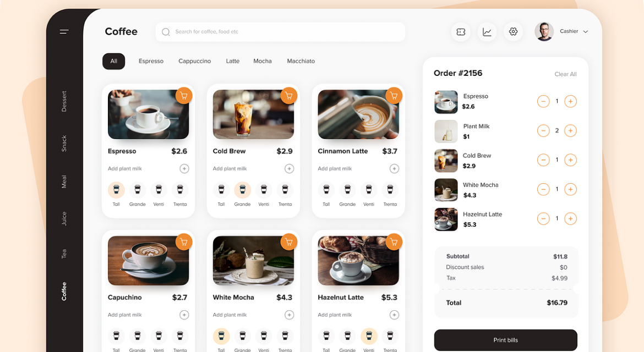
Task: Add plant milk to White Mocha card
Action: pos(290,315)
